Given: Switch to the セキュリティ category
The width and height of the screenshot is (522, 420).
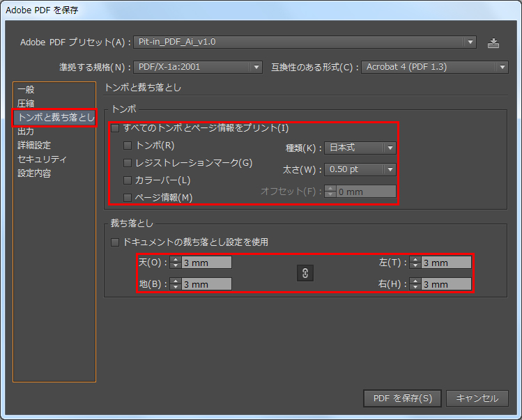Looking at the screenshot, I should point(42,159).
